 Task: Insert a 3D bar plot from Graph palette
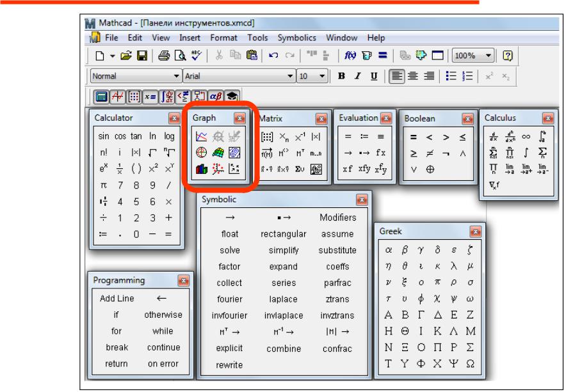(x=202, y=169)
